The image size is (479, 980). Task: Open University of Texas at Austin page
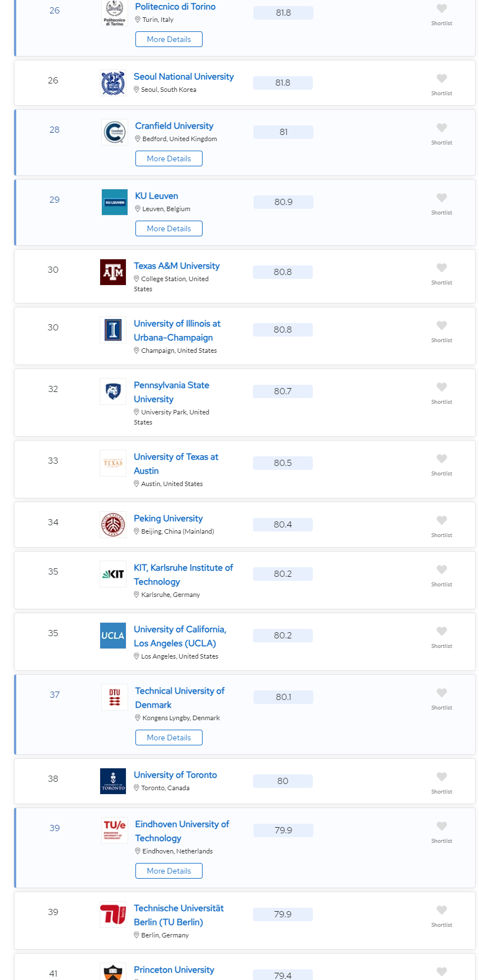point(176,464)
